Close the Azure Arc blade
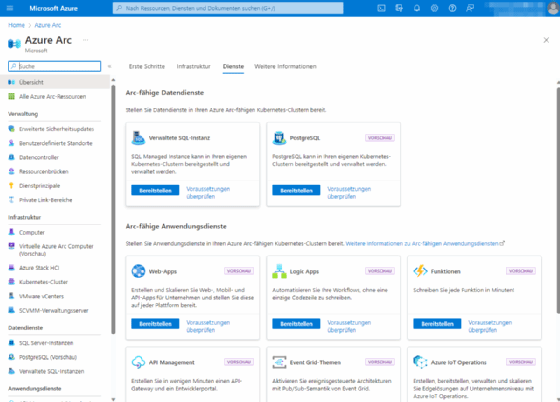The image size is (560, 402). coord(546,40)
